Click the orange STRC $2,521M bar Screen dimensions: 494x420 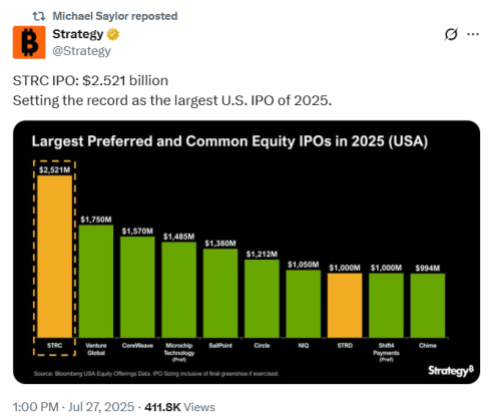[55, 256]
